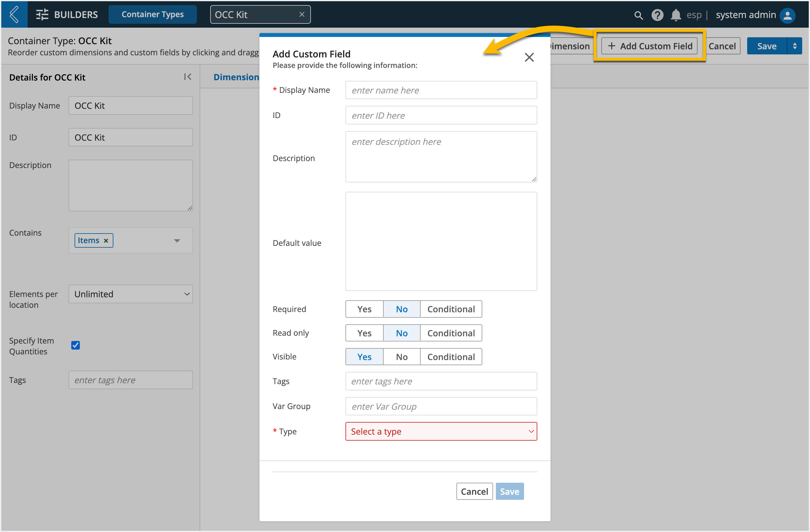Screen dimensions: 810x532
Task: Click the Details panel Description textarea
Action: tap(131, 185)
